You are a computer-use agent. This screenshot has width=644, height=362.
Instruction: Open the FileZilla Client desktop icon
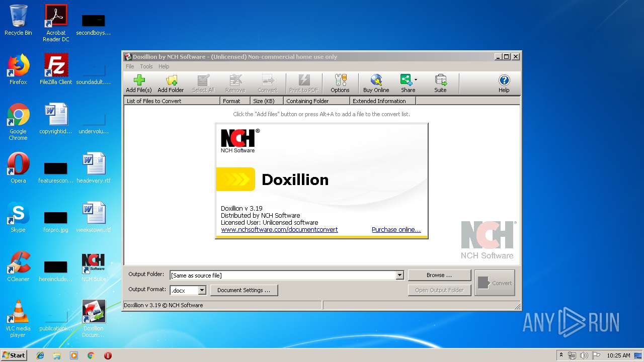coord(56,69)
